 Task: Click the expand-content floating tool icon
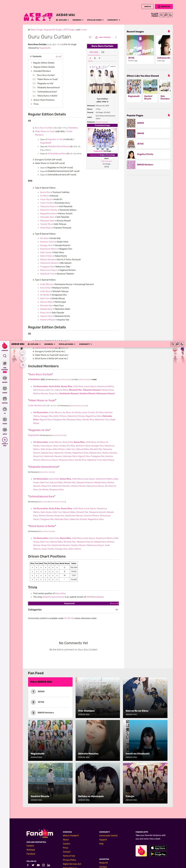point(23,352)
